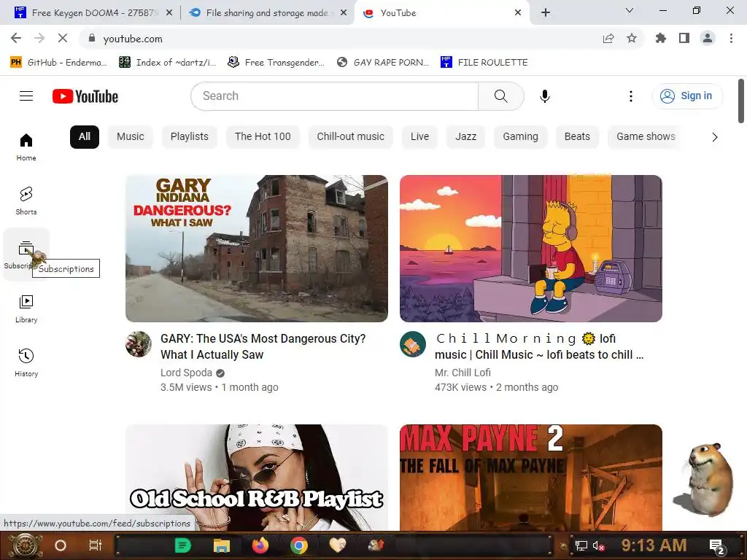This screenshot has width=747, height=560.
Task: Open Index of ~dartz bookmark
Action: pos(167,63)
